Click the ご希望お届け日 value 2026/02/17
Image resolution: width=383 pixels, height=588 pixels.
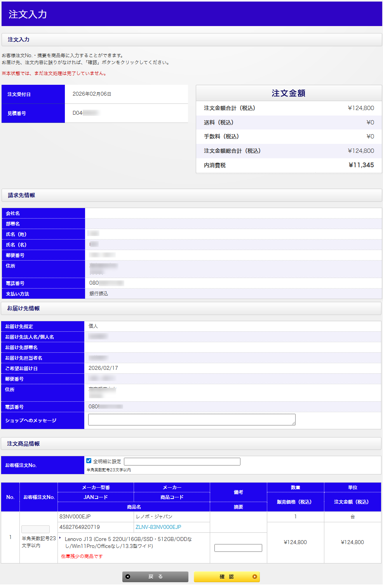pos(103,368)
